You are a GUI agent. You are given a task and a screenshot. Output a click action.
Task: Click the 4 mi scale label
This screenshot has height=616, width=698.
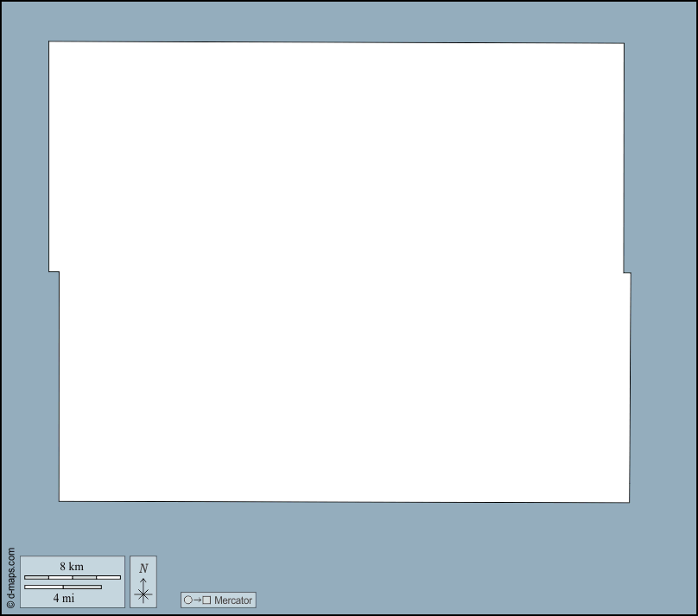click(63, 597)
